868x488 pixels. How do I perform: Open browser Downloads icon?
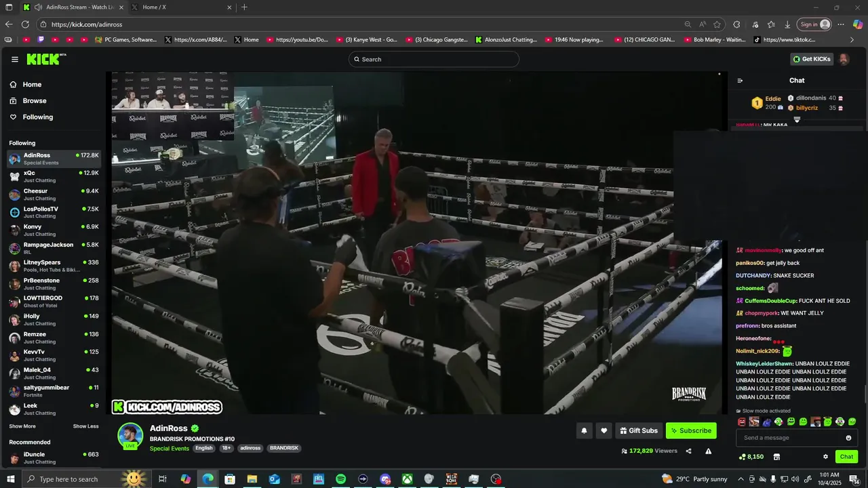click(787, 24)
